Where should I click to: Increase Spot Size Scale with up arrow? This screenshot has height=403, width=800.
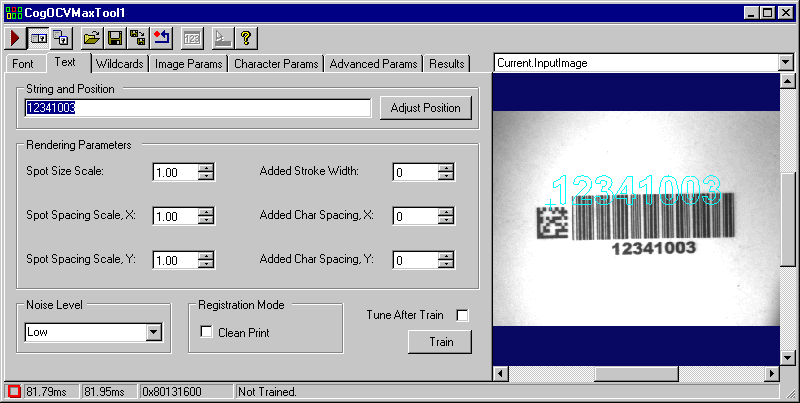pos(206,168)
